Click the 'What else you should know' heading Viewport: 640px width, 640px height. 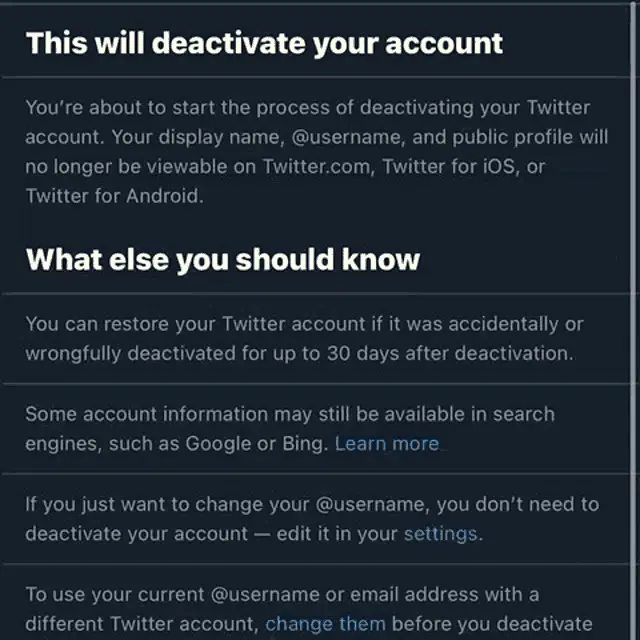click(222, 260)
